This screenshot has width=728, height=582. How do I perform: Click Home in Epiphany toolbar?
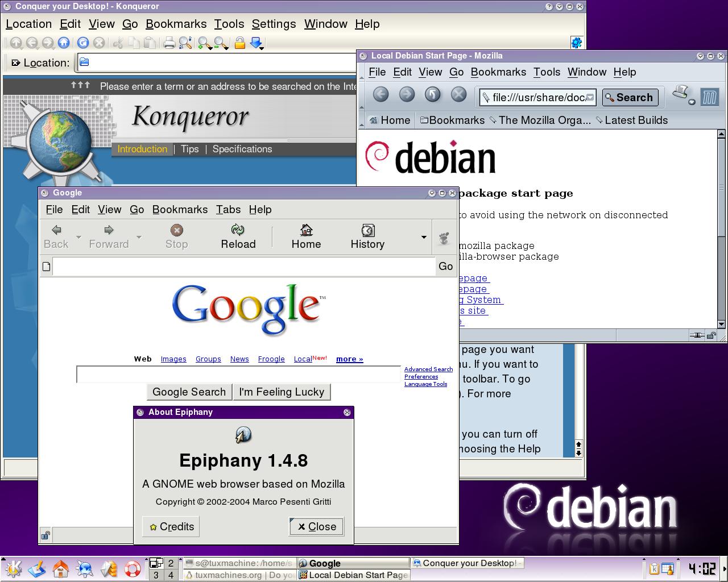[306, 236]
